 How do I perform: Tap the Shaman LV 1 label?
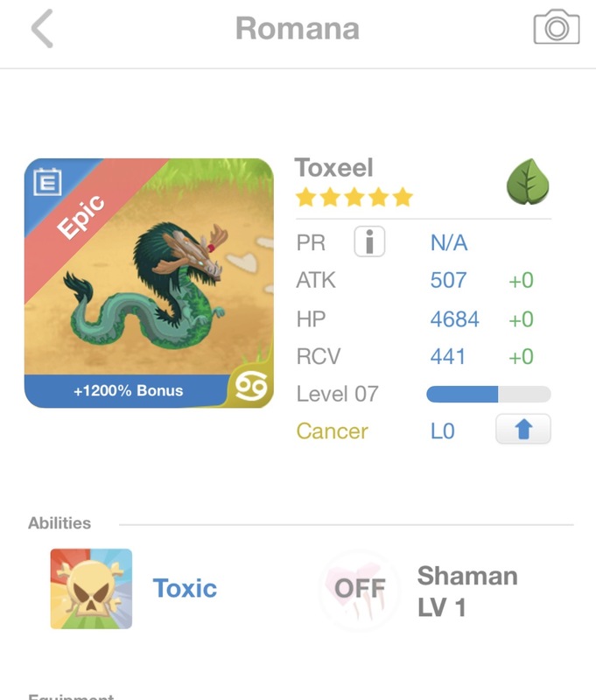click(x=467, y=591)
